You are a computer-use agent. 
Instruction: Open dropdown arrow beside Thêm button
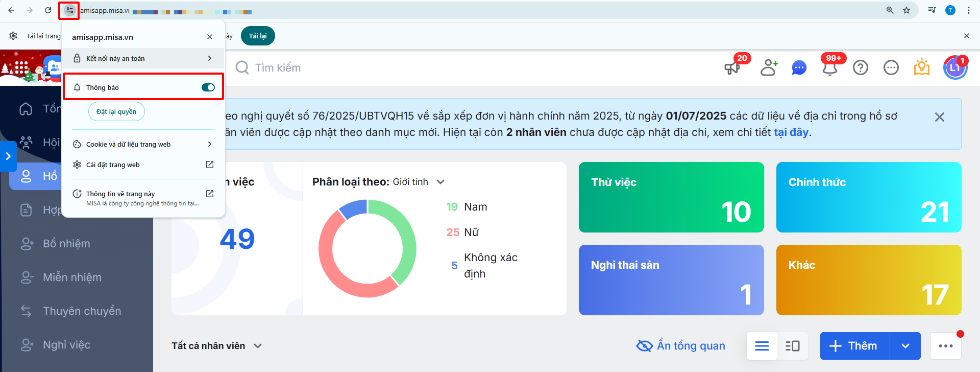905,346
